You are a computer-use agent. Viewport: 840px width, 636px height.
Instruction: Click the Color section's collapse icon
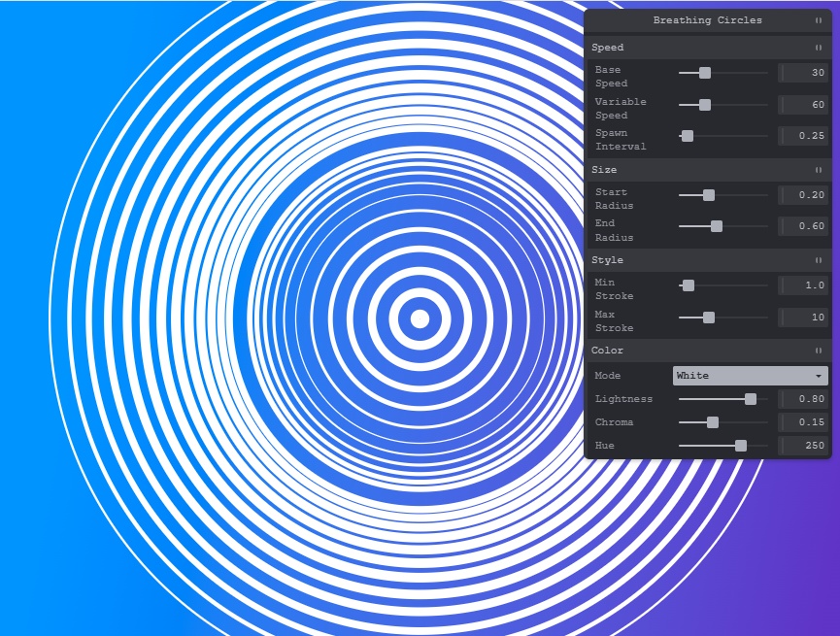818,351
